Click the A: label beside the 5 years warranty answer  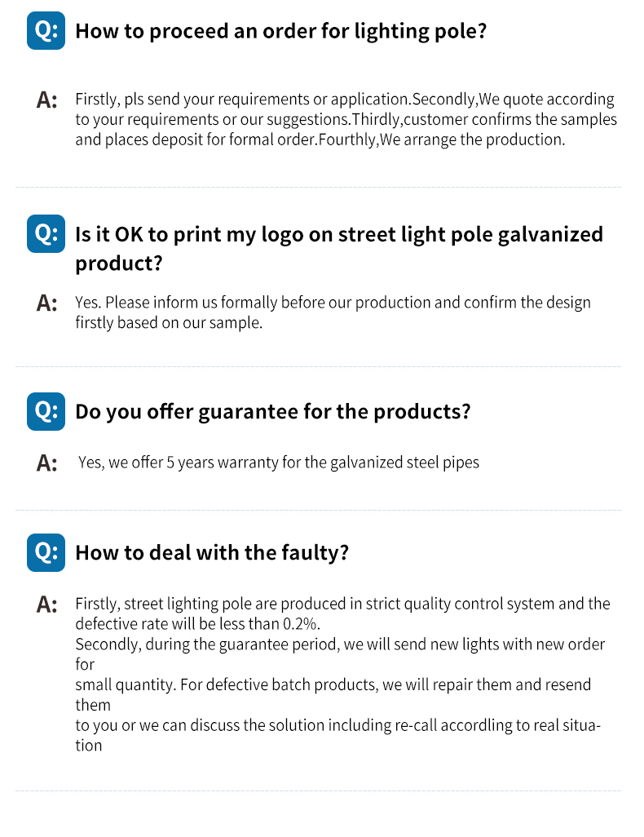[47, 463]
